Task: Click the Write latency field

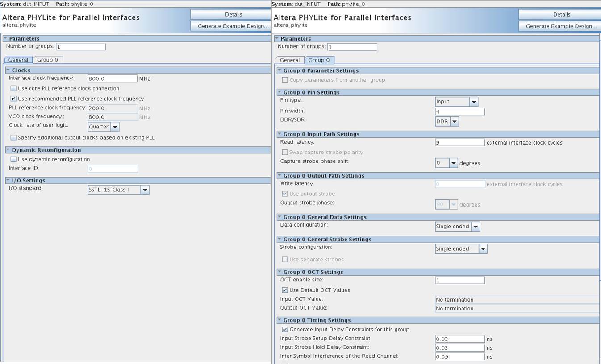Action: [x=460, y=184]
